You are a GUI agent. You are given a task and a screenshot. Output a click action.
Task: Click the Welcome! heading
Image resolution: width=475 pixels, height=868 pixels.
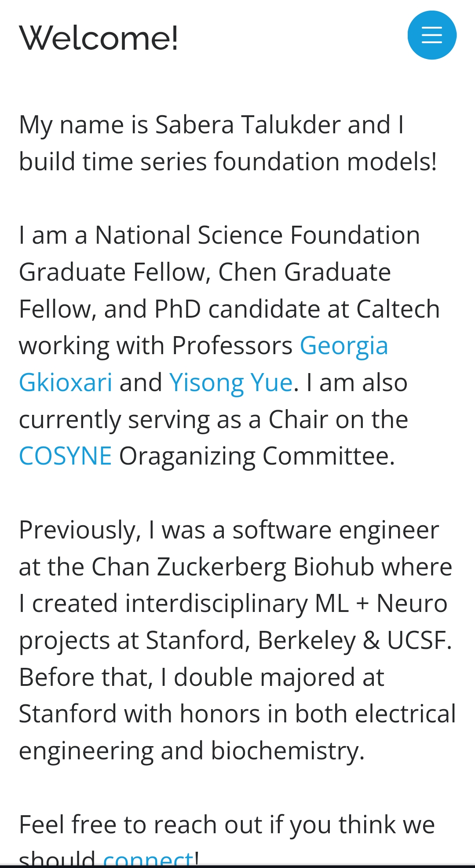[99, 39]
